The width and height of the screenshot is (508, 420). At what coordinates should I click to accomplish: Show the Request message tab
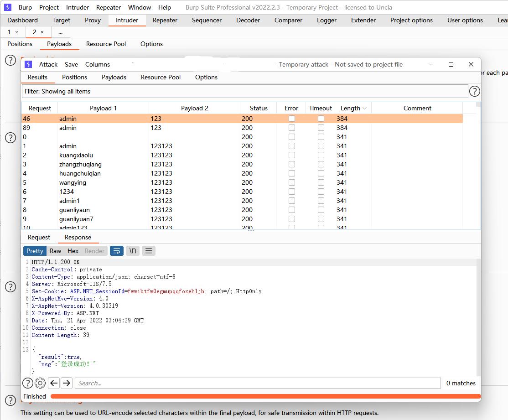39,237
